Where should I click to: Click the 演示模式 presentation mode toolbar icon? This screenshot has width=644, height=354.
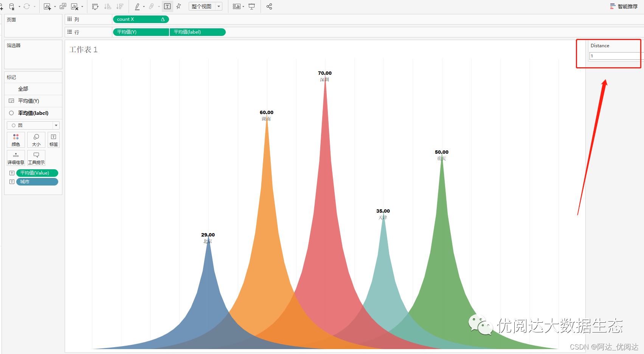click(x=252, y=6)
